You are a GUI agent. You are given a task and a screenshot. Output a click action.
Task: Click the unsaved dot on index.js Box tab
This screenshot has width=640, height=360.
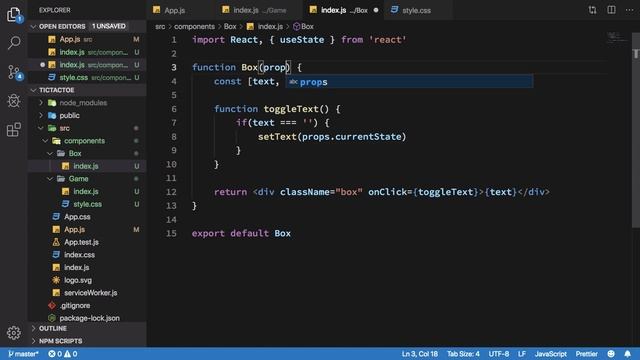pos(376,10)
